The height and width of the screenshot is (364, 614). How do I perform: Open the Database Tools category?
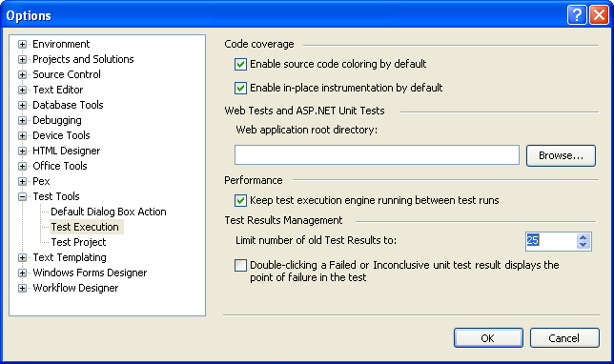tap(68, 105)
